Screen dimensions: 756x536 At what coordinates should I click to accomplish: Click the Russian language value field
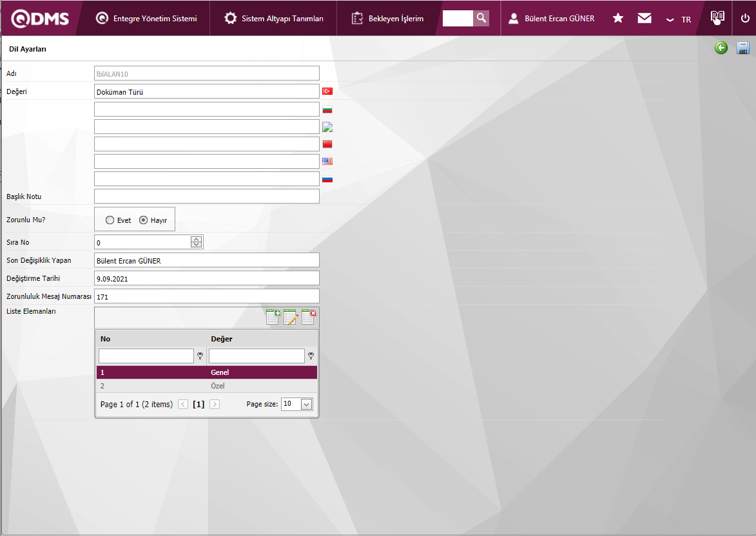[x=207, y=179]
